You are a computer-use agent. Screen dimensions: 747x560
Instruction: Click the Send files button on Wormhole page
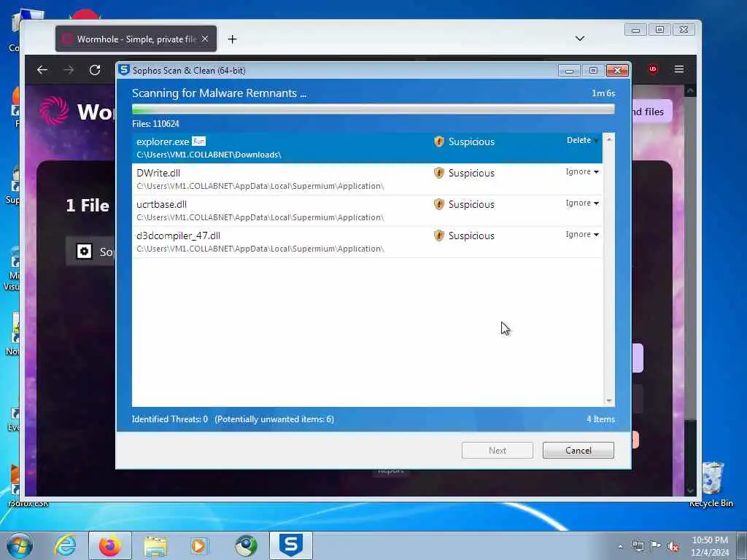click(x=651, y=112)
